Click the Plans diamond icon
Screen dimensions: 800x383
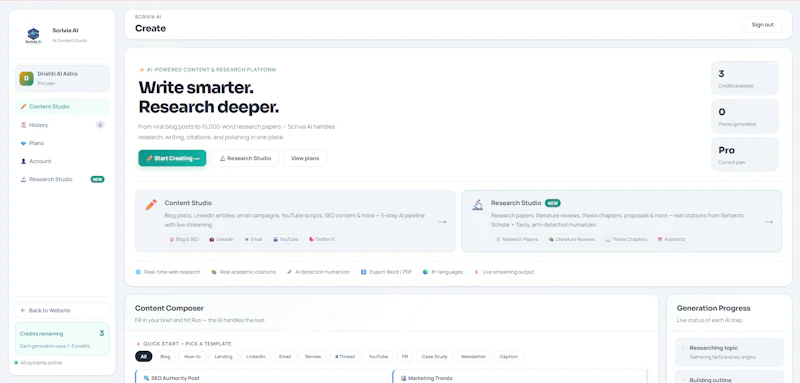(x=23, y=143)
